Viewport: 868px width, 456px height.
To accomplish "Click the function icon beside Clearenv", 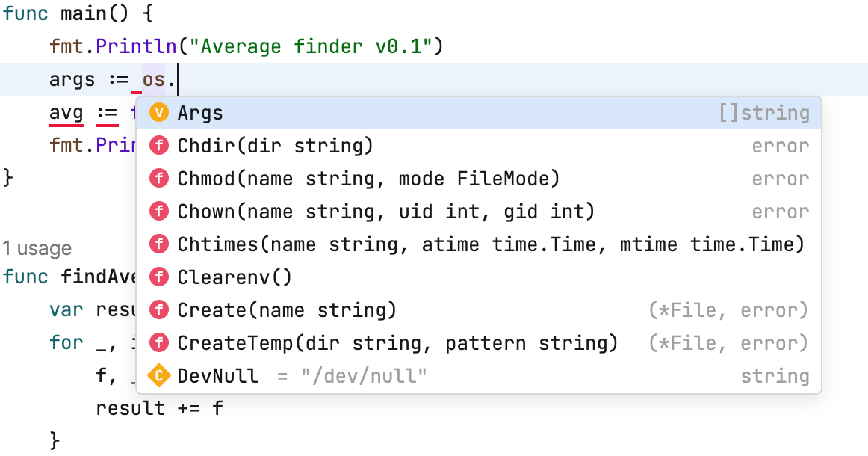I will coord(158,277).
